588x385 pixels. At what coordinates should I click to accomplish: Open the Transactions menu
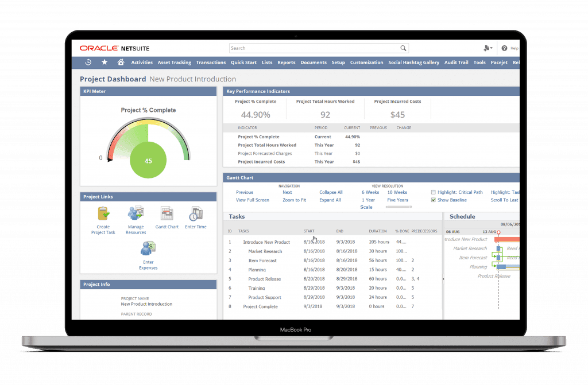coord(211,63)
